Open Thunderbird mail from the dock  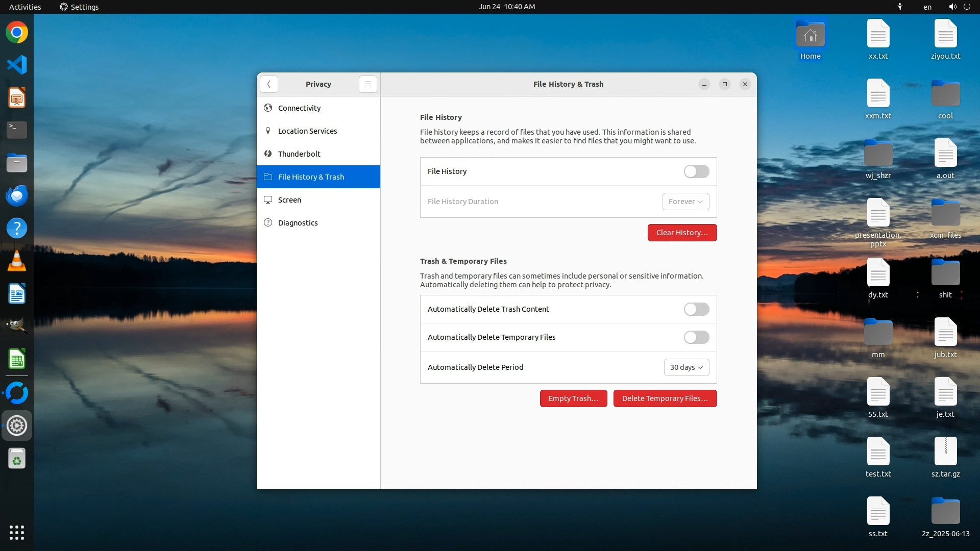[17, 196]
